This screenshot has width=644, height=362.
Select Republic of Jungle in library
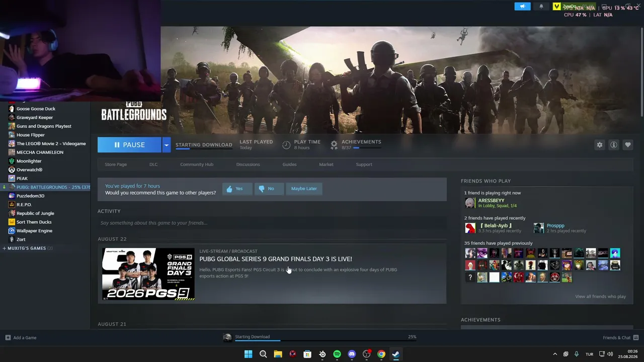tap(35, 214)
